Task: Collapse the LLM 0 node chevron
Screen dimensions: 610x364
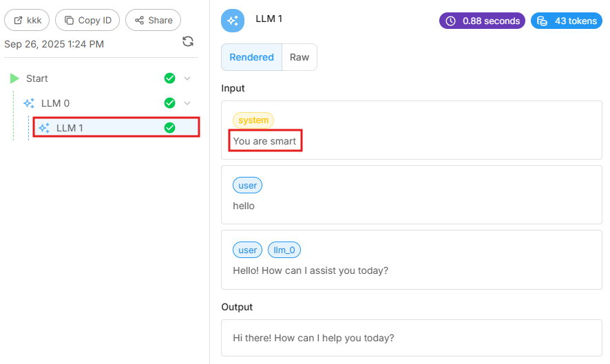Action: [187, 103]
